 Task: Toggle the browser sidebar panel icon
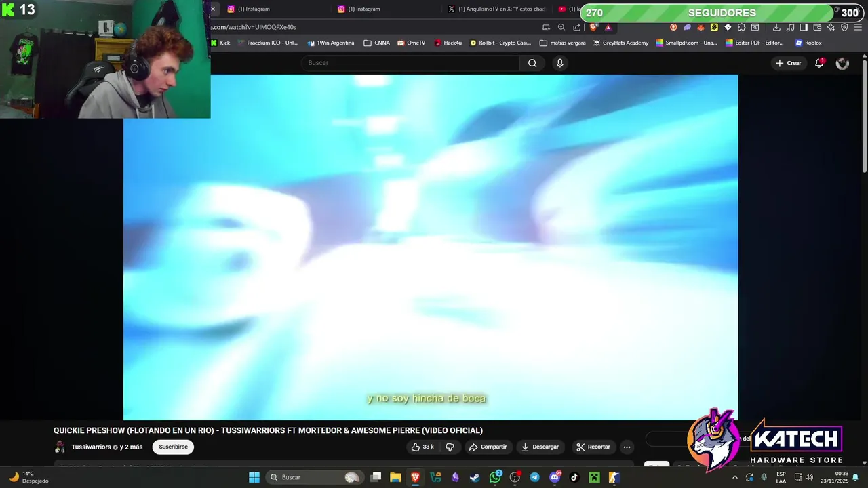pyautogui.click(x=803, y=27)
